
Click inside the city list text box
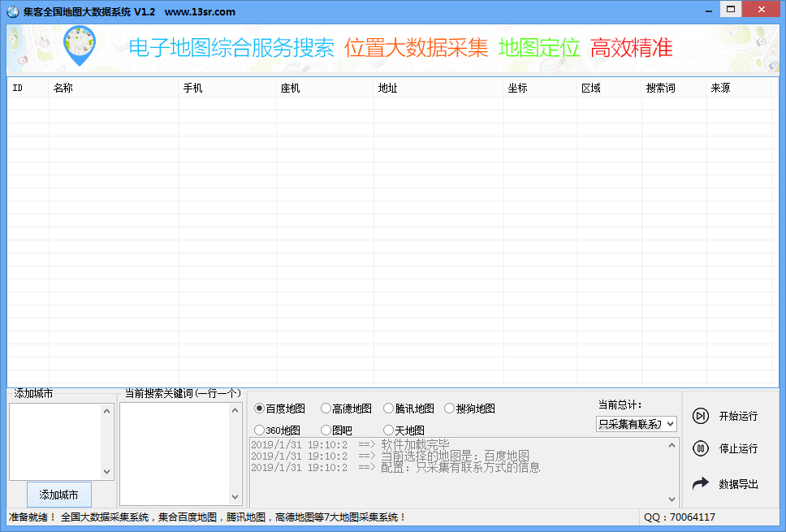55,441
